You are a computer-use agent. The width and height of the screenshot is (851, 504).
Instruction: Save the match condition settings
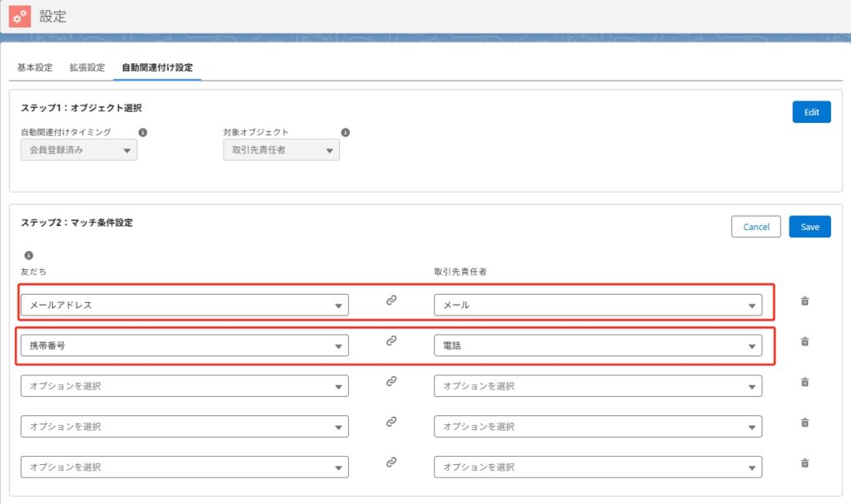(x=809, y=227)
